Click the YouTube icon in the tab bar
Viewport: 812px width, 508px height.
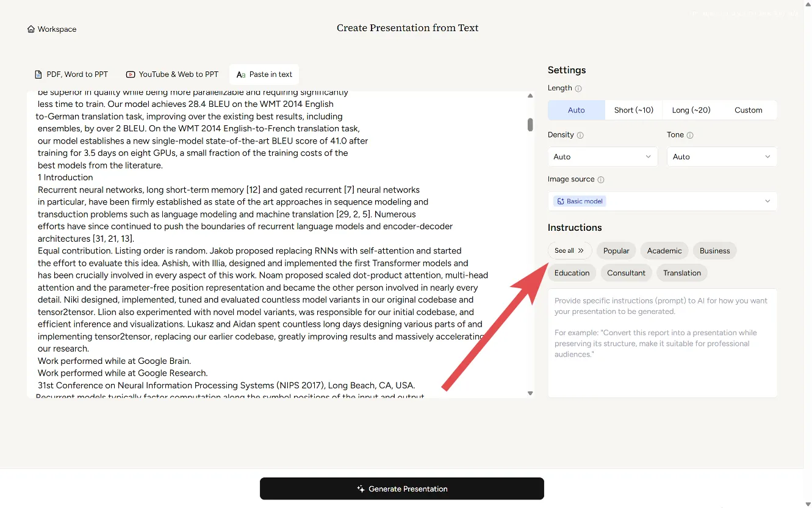click(131, 74)
